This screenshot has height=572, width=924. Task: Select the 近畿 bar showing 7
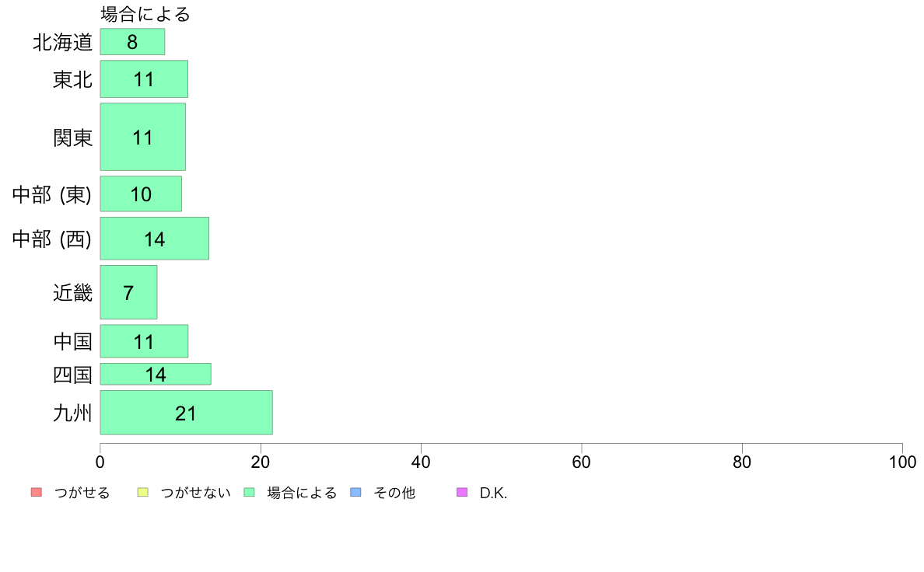point(128,292)
